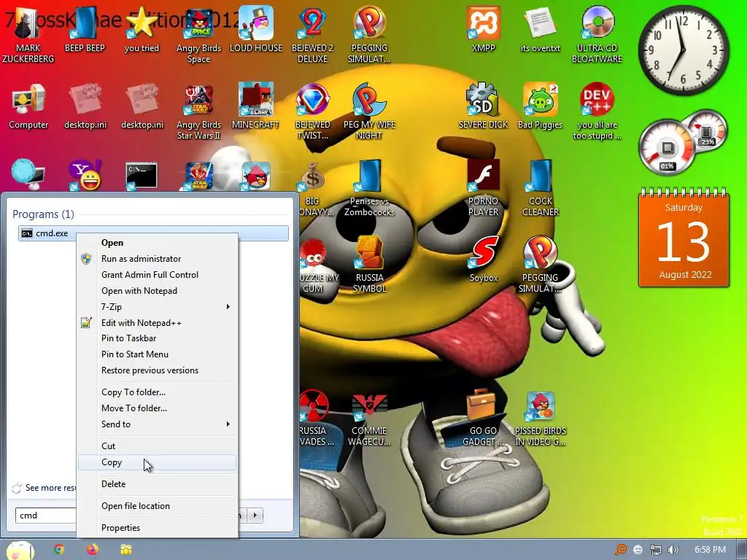Viewport: 747px width, 560px height.
Task: Click the network tray icon
Action: [x=656, y=550]
